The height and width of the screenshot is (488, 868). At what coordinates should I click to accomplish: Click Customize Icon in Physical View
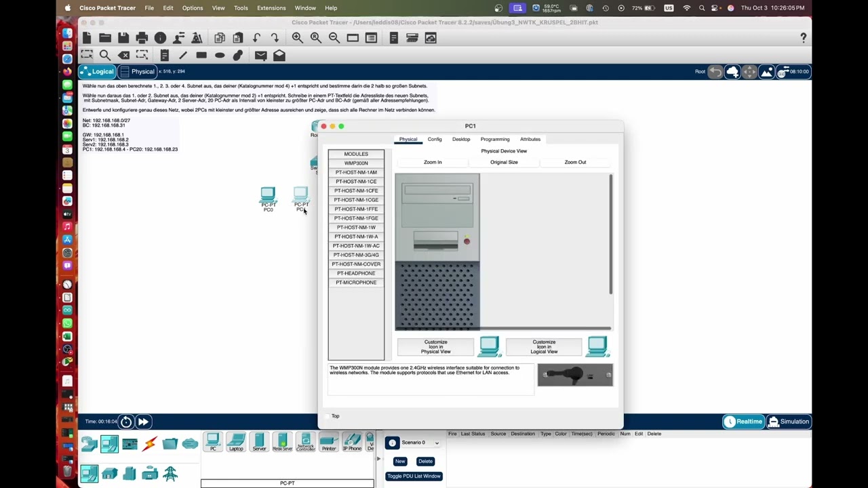coord(435,347)
